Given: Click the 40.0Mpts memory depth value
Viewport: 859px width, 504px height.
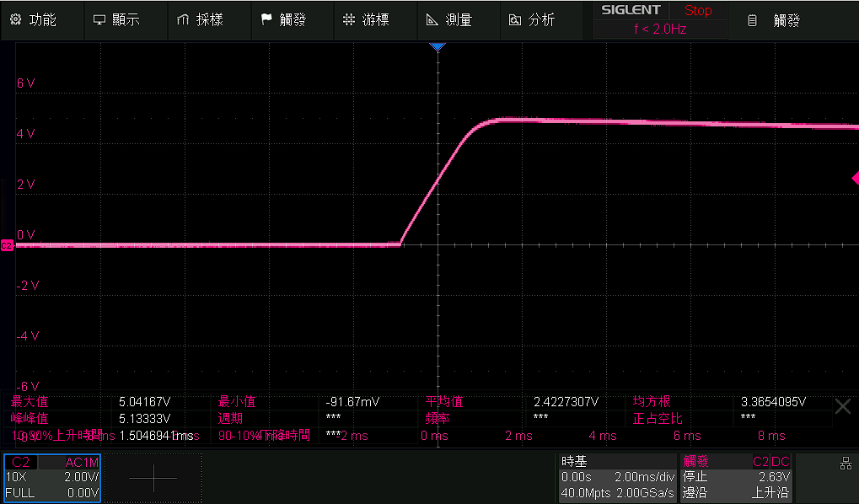Looking at the screenshot, I should tap(586, 492).
